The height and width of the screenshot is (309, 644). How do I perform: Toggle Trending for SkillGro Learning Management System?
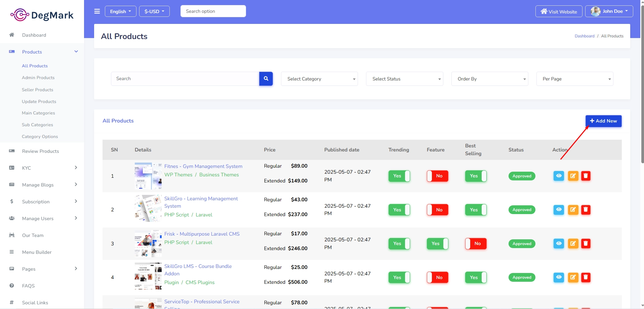[399, 210]
